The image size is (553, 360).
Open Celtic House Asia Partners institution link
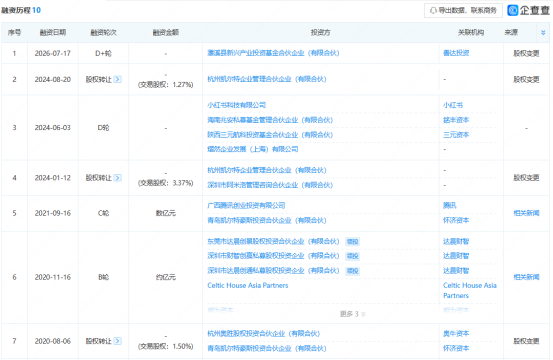[x=470, y=290]
